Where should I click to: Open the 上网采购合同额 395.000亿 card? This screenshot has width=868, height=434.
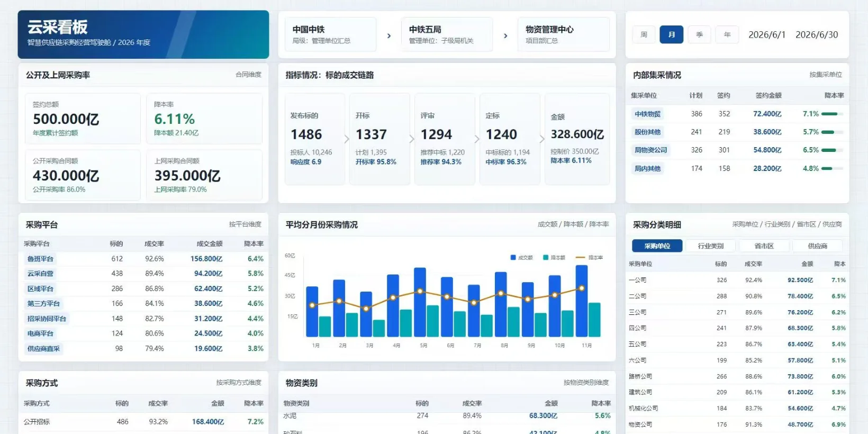point(204,175)
